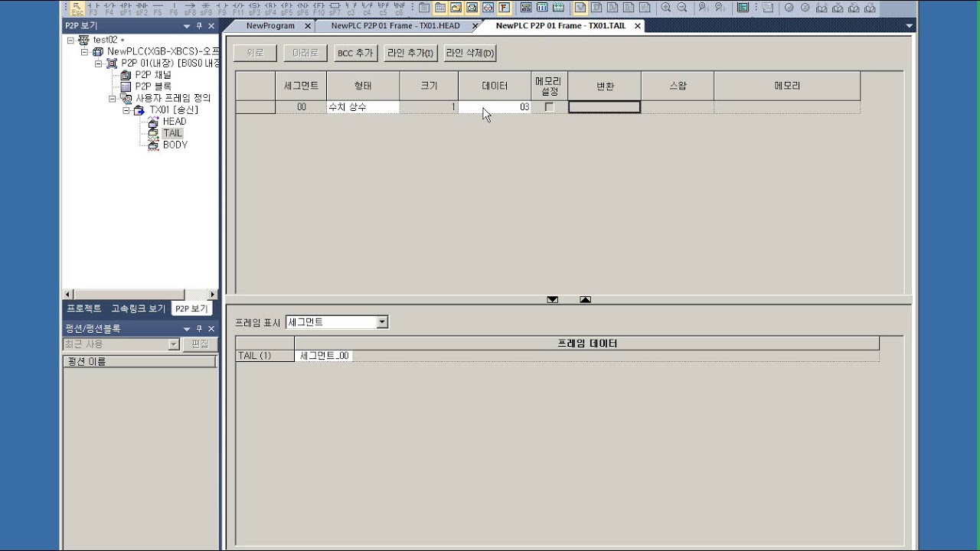The height and width of the screenshot is (551, 980).
Task: Switch to the NewProgram tab
Action: click(270, 25)
